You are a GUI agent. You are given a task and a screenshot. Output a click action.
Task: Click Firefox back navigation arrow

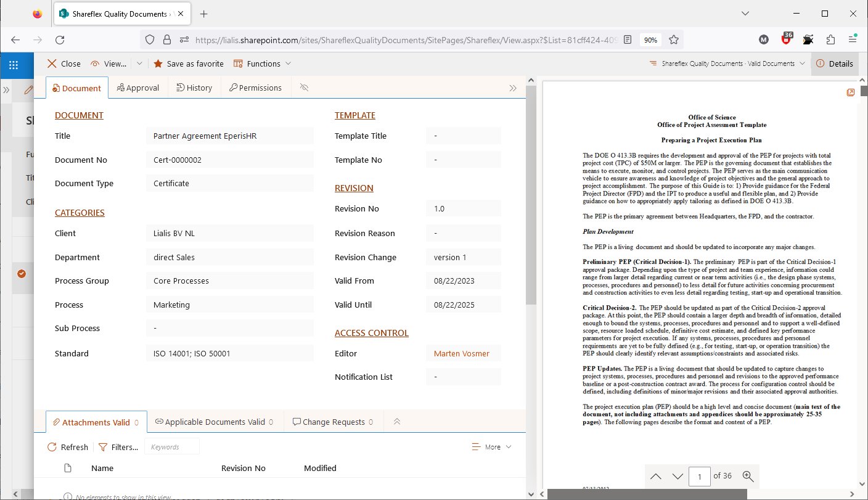point(15,39)
